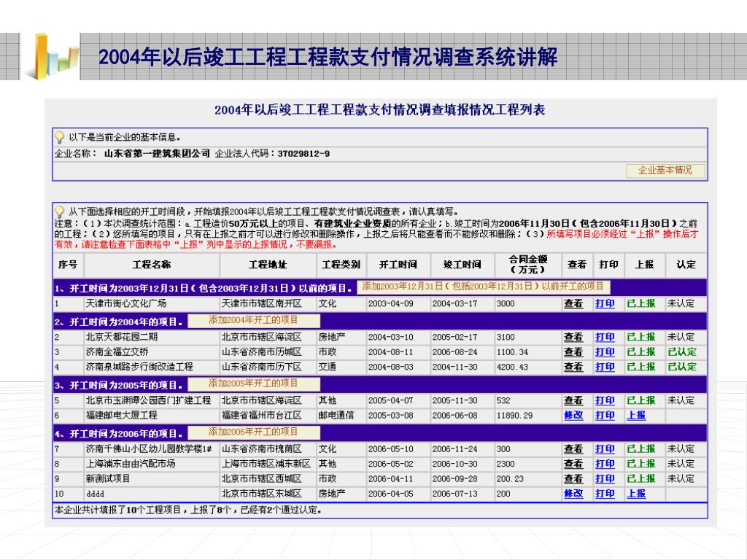Viewport: 747px width, 560px height.
Task: View the 济南全福立交桥 project
Action: click(573, 352)
